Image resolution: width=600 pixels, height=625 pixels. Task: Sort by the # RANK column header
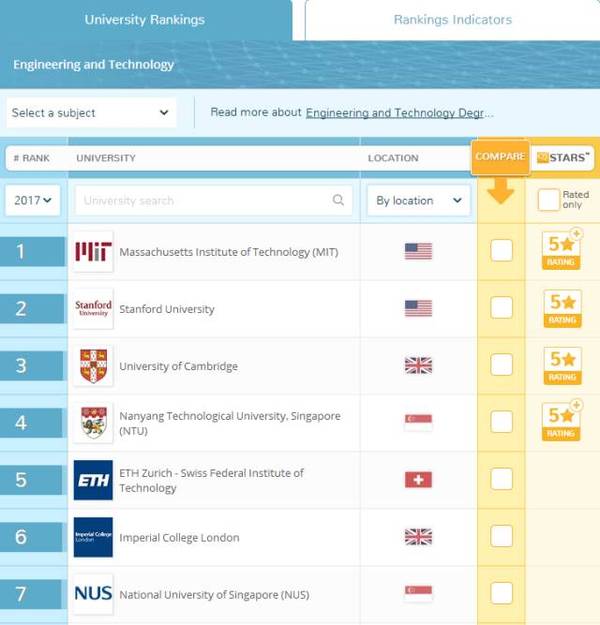tap(31, 158)
